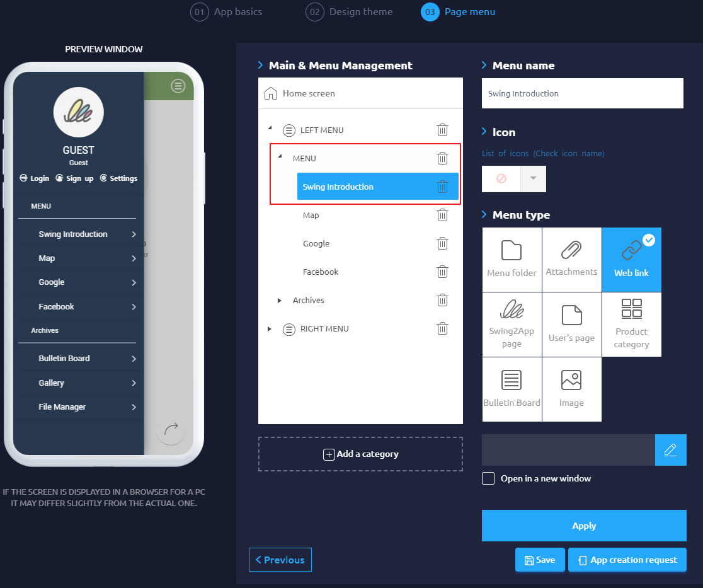Pick the Bulletin Board menu type
This screenshot has width=703, height=588.
point(512,389)
